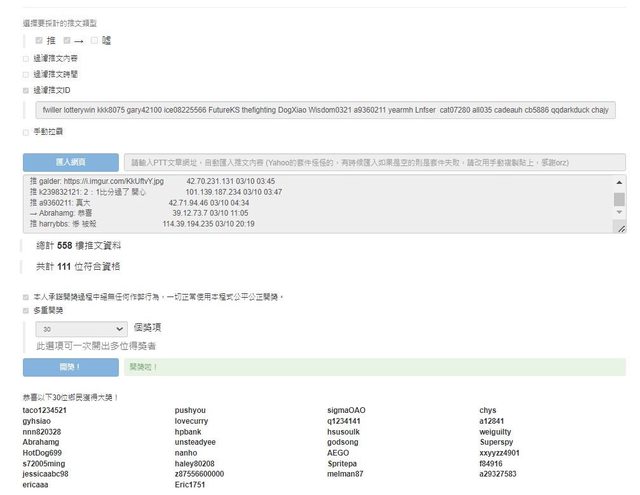Toggle the 噓 comment type checkbox

pyautogui.click(x=94, y=41)
